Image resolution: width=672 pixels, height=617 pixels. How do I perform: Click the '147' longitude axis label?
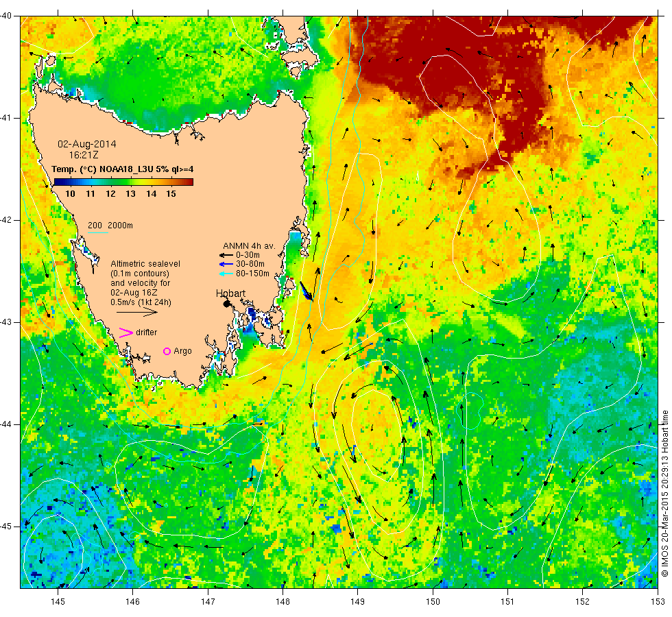[x=208, y=602]
